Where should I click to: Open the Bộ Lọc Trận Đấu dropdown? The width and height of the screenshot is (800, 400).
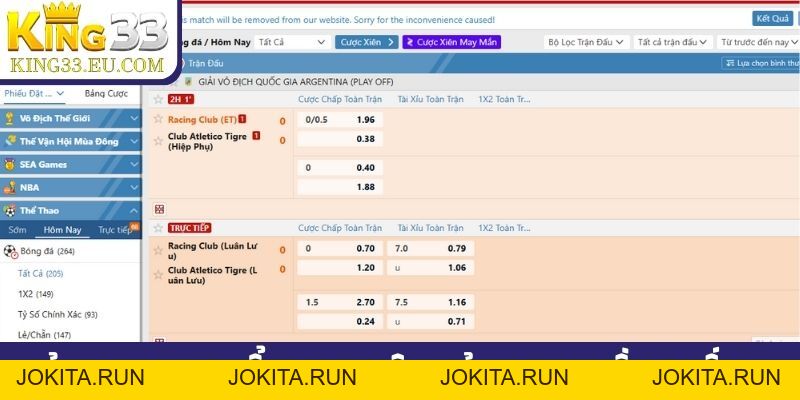point(586,42)
